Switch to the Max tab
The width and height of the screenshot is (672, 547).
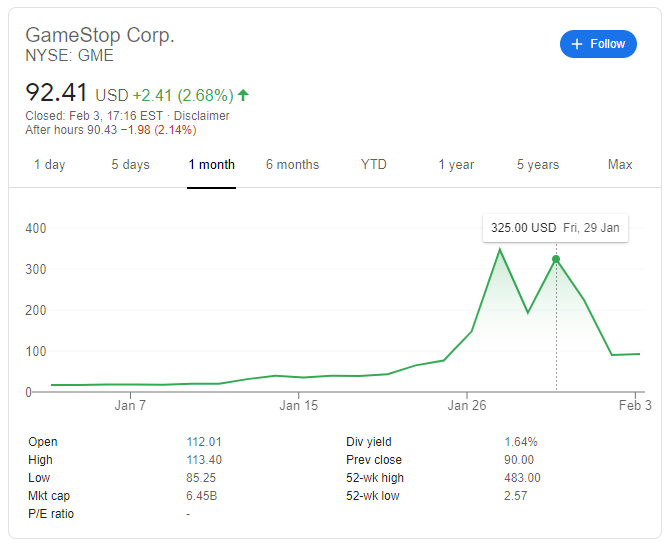620,165
